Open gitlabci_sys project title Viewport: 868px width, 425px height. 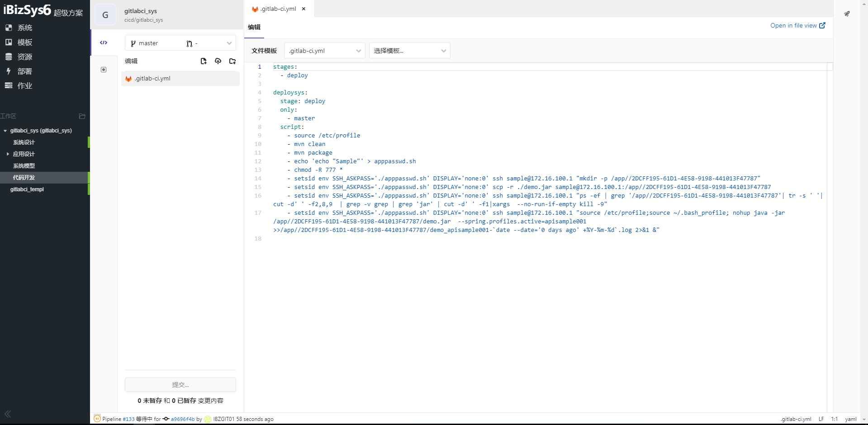pos(141,11)
